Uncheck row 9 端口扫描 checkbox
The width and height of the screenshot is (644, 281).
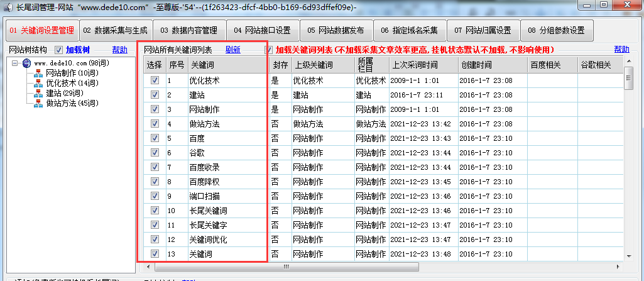pos(155,196)
